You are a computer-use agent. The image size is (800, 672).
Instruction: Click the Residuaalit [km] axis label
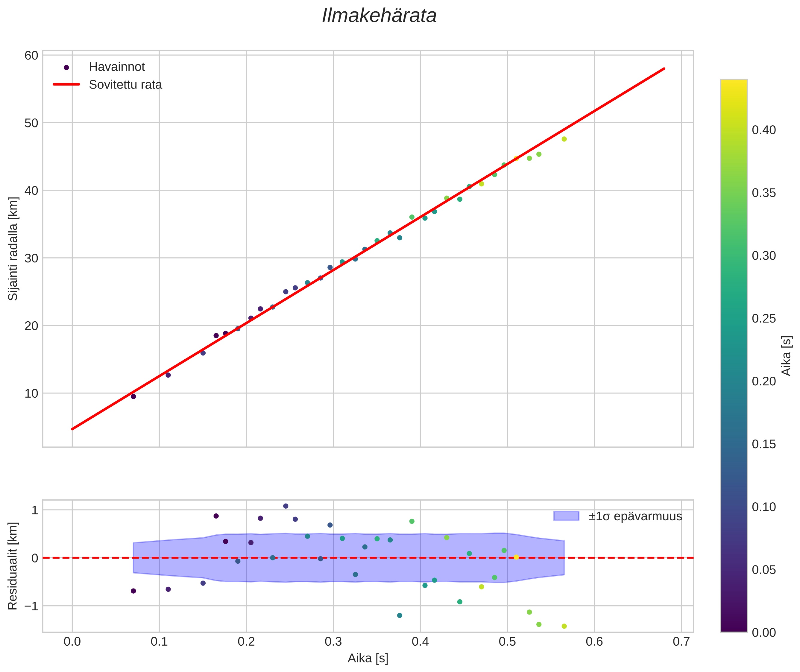pyautogui.click(x=13, y=566)
